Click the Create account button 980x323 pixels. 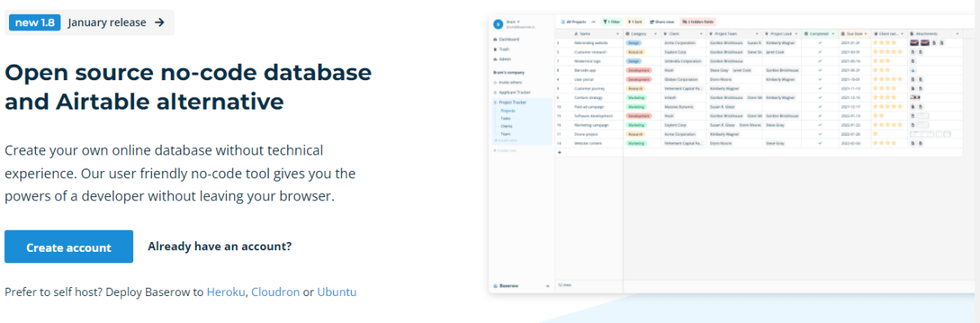tap(69, 247)
